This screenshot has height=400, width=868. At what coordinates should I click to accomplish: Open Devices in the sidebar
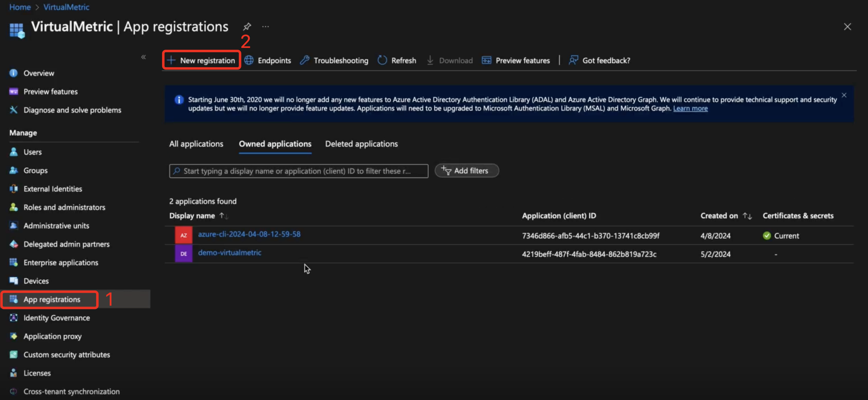pos(36,281)
